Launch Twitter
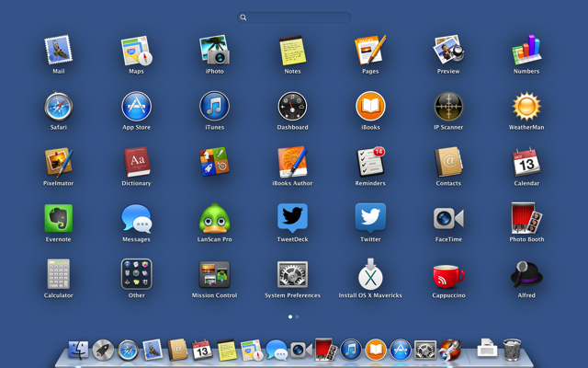This screenshot has width=588, height=368. [370, 218]
